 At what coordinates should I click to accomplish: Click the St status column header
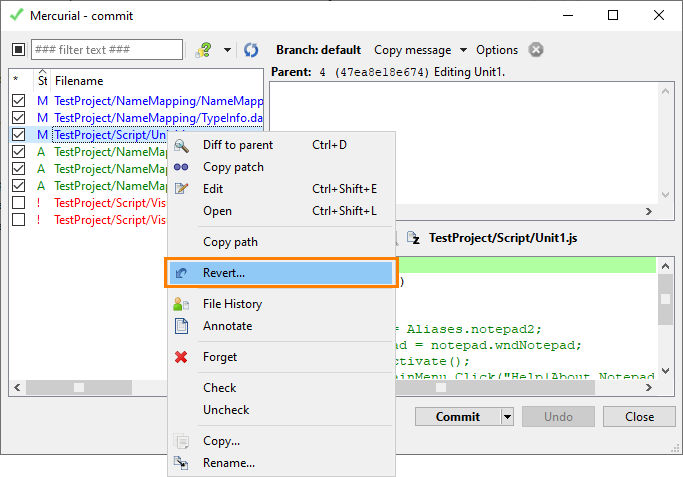(42, 81)
